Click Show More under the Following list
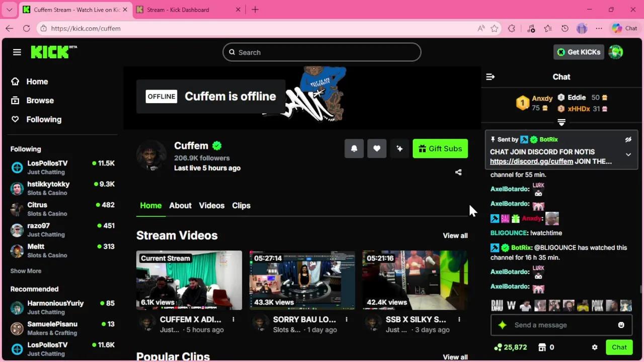 pyautogui.click(x=26, y=270)
